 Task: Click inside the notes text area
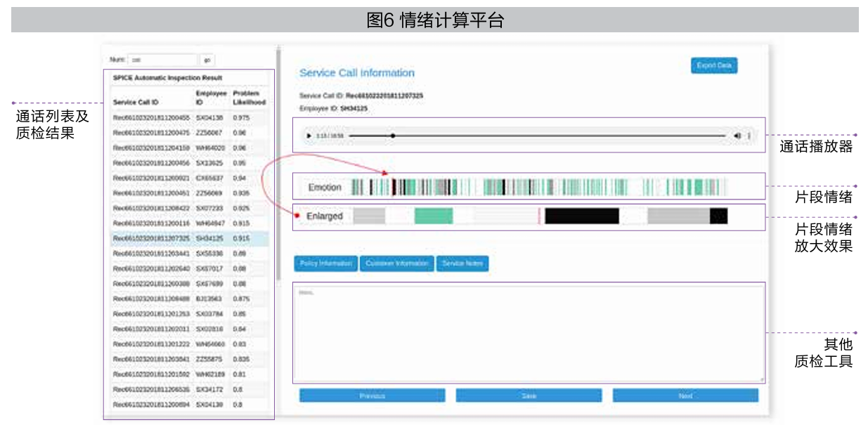click(529, 332)
